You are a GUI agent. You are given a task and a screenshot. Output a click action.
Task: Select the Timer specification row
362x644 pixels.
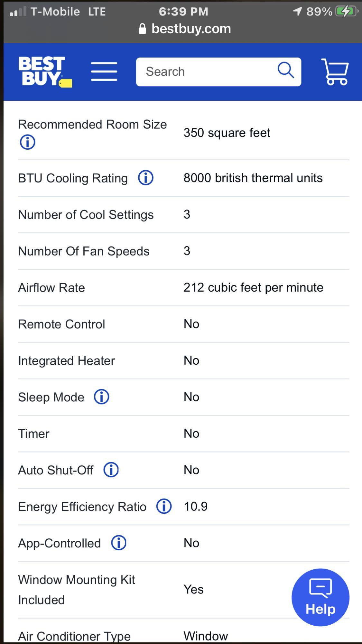[x=183, y=434]
